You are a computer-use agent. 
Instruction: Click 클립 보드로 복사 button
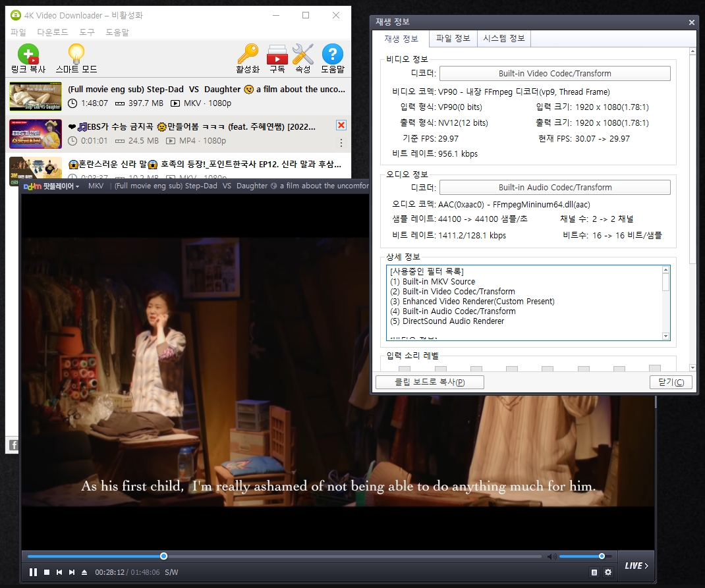430,383
